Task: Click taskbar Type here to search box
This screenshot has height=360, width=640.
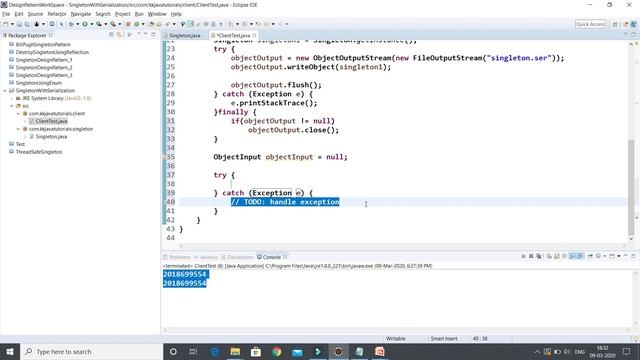Action: [91, 351]
